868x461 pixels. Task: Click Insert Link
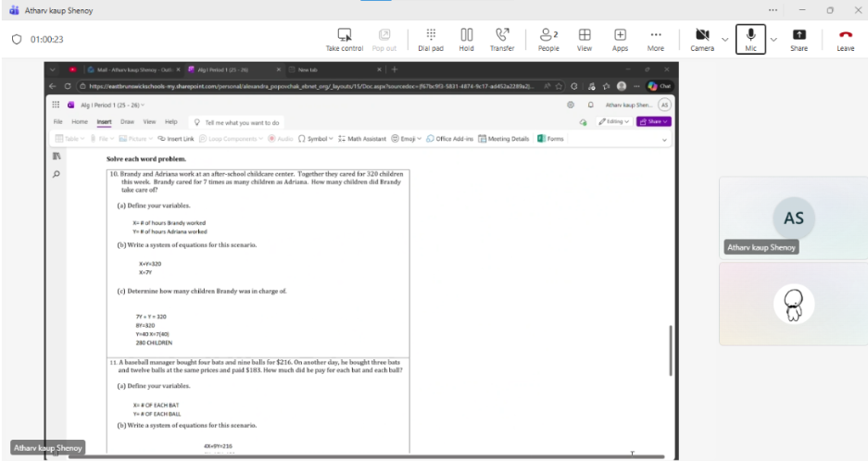pyautogui.click(x=176, y=139)
